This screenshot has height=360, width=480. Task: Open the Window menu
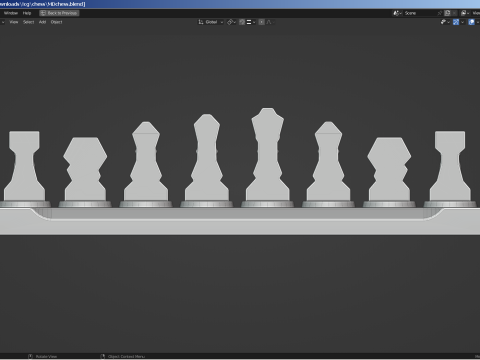11,13
